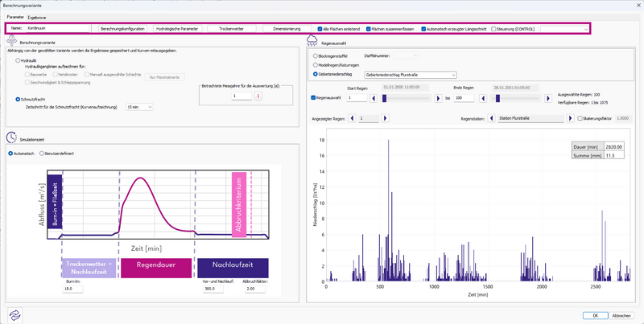This screenshot has width=644, height=324.
Task: Click the Betrachtete Messjahre input field
Action: 241,96
